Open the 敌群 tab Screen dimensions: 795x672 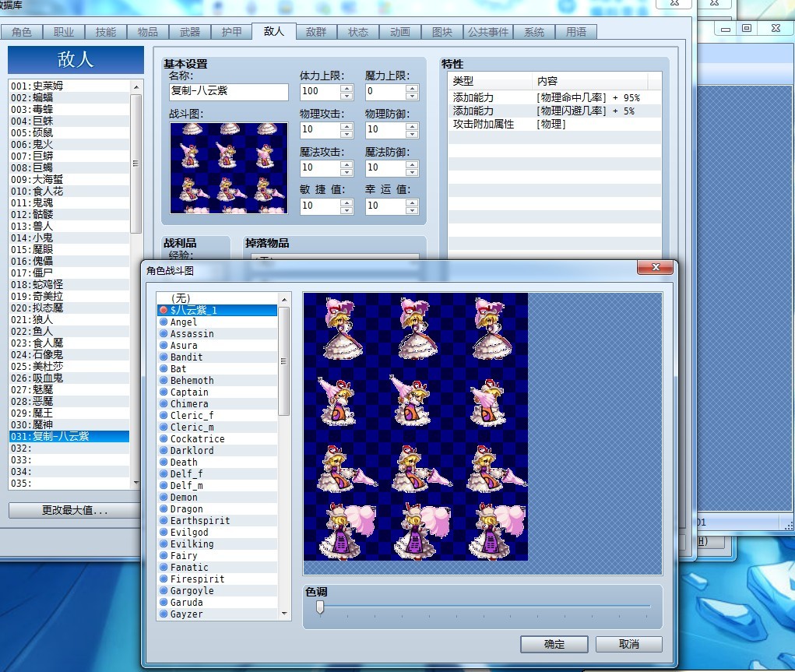(x=316, y=32)
